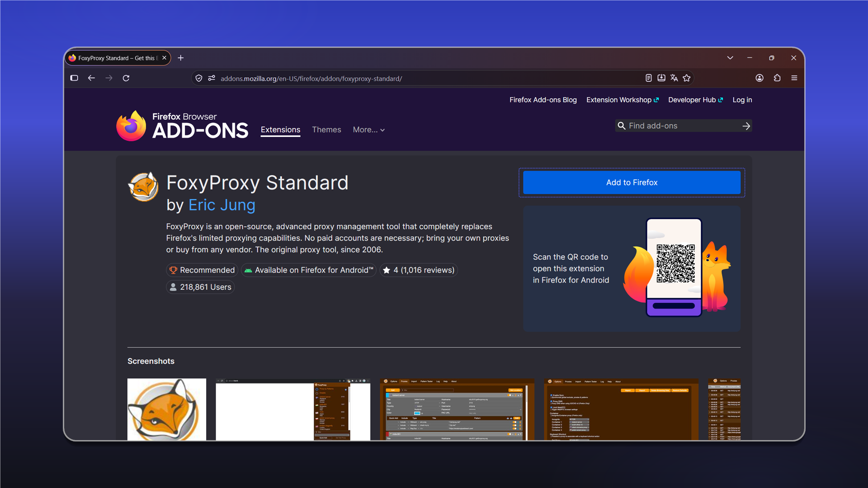Toggle reader view icon
The height and width of the screenshot is (488, 868).
click(x=649, y=78)
